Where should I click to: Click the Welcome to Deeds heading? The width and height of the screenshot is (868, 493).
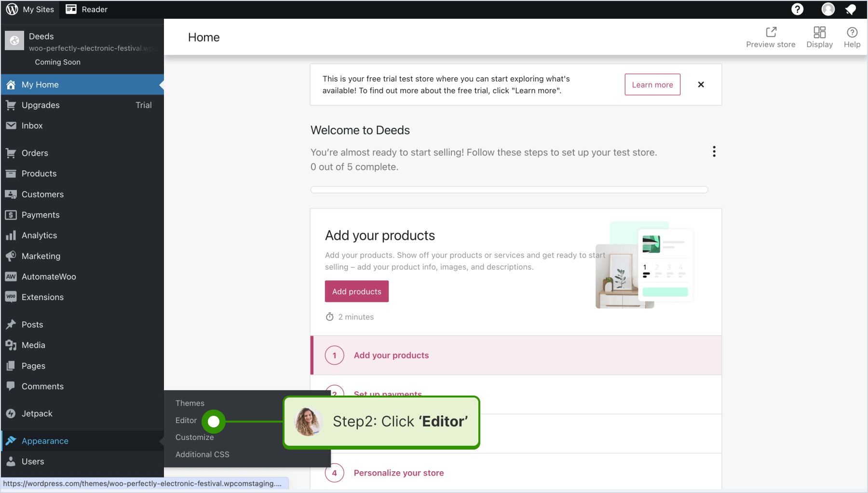pyautogui.click(x=360, y=130)
